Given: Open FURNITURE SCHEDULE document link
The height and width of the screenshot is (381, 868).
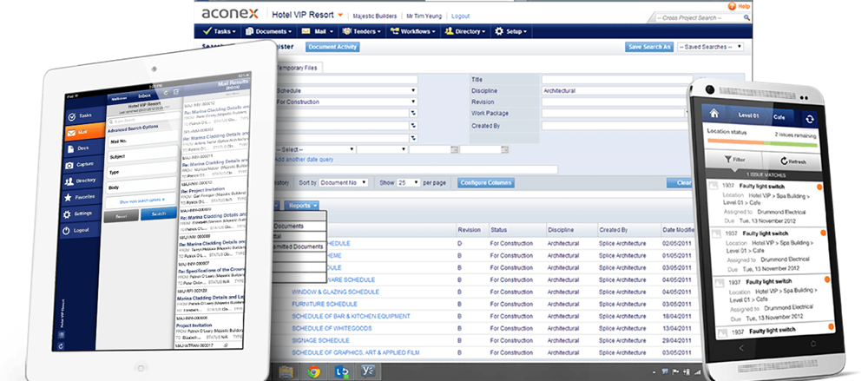Looking at the screenshot, I should pos(325,304).
